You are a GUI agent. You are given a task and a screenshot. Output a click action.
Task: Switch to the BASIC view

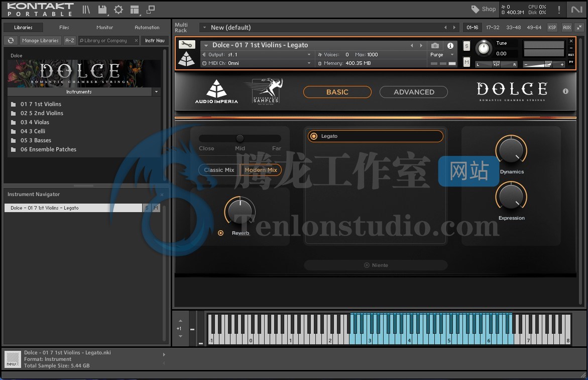(x=337, y=92)
